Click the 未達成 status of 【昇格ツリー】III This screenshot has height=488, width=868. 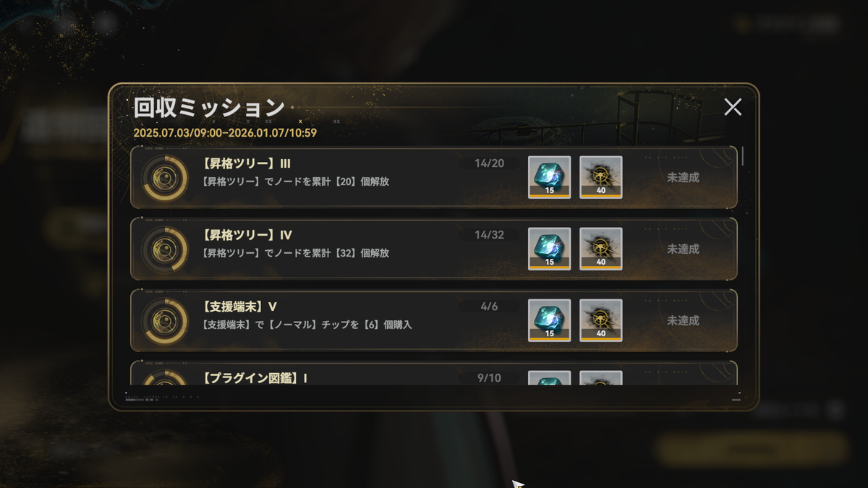(683, 177)
